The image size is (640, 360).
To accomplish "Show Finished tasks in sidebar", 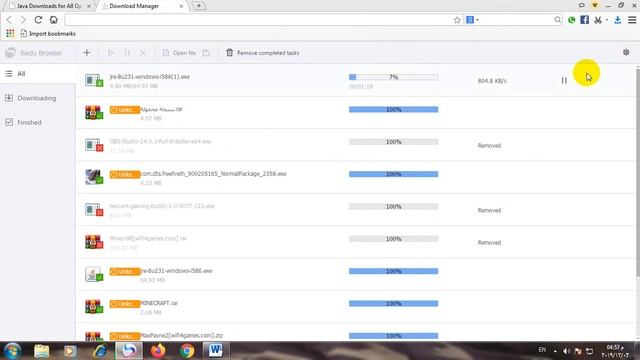I will point(38,122).
